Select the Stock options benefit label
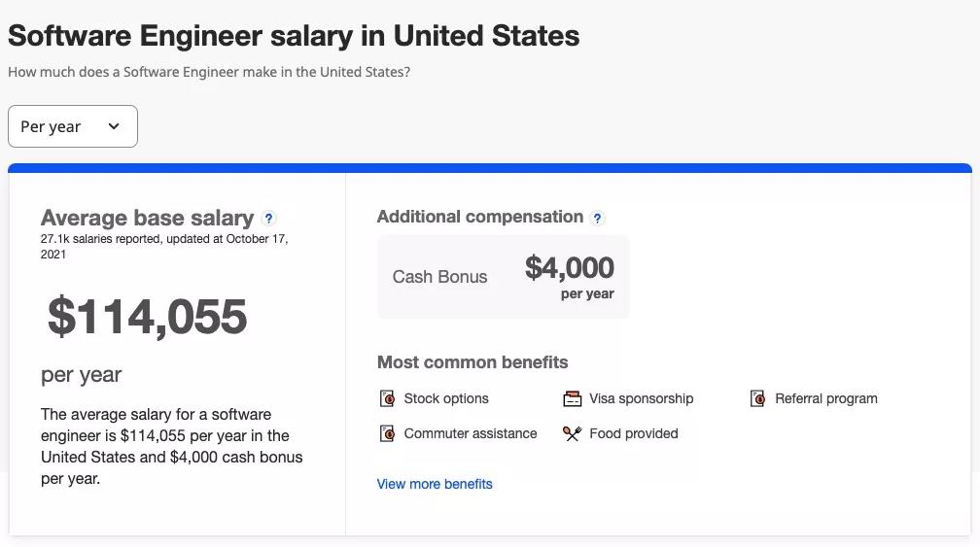 446,398
